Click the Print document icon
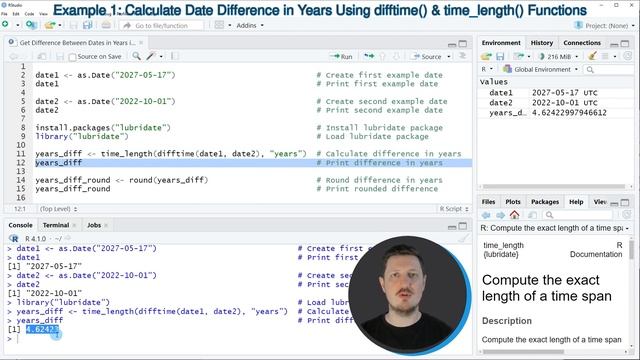 106,25
